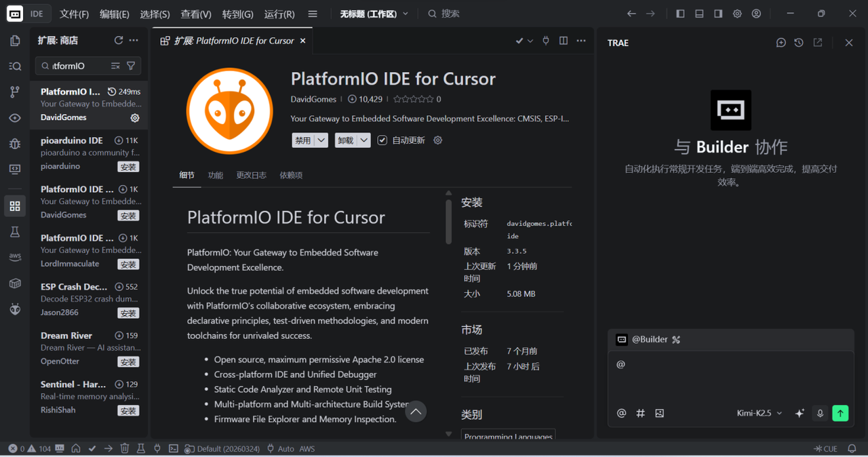The width and height of the screenshot is (868, 457).
Task: Insert @ mention in Builder chat
Action: (621, 413)
